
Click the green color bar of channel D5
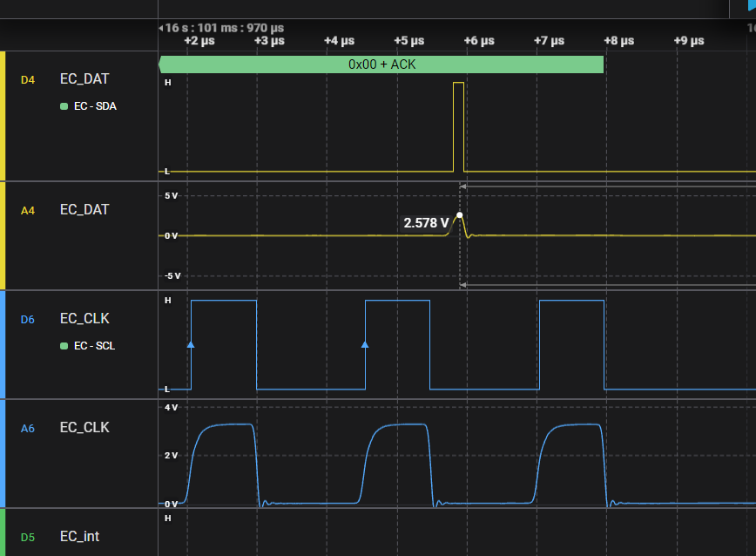(3, 532)
